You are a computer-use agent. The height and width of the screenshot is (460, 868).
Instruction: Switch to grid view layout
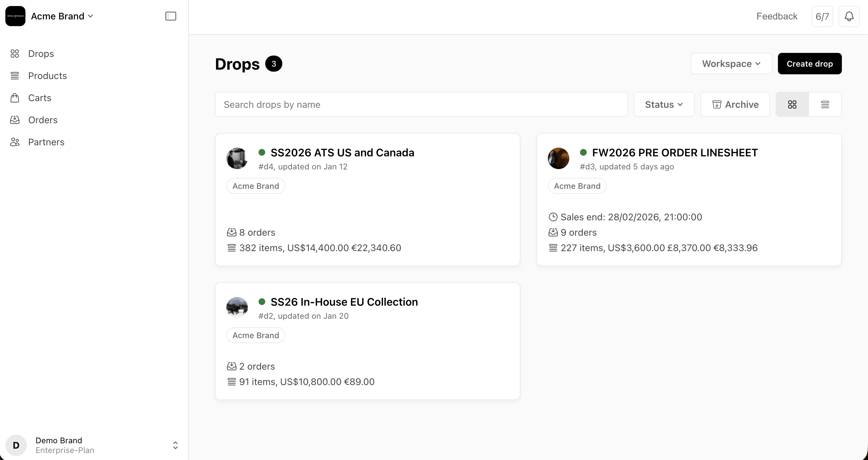[x=792, y=104]
